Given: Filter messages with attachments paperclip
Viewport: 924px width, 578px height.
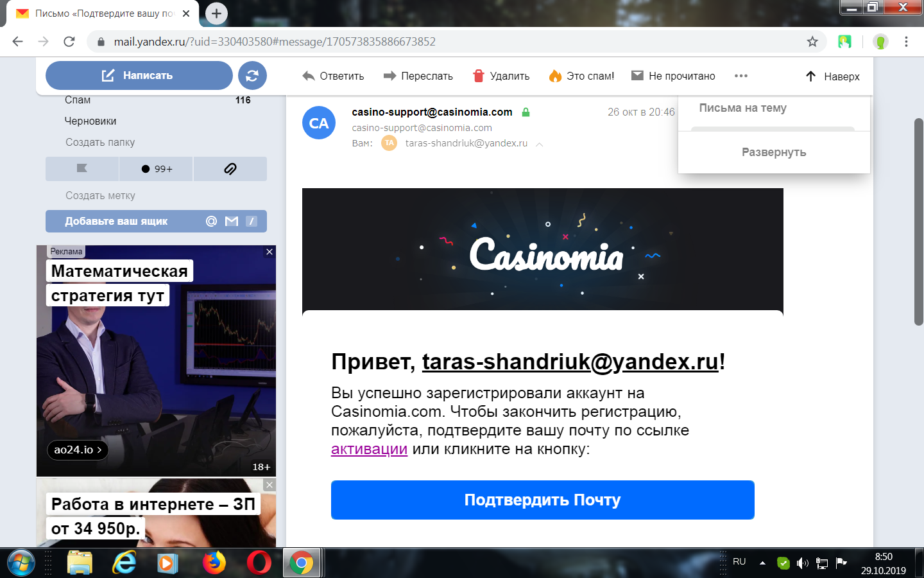Looking at the screenshot, I should [230, 168].
